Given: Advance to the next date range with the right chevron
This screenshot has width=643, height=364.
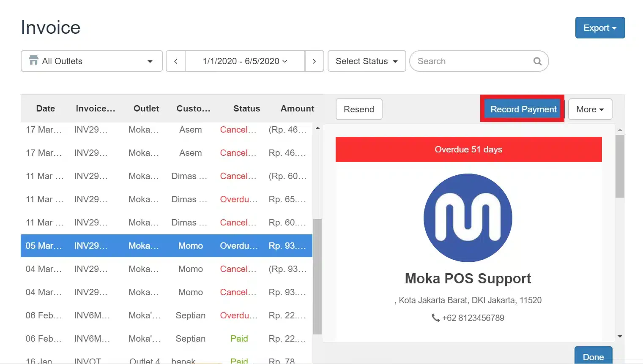Looking at the screenshot, I should 314,61.
